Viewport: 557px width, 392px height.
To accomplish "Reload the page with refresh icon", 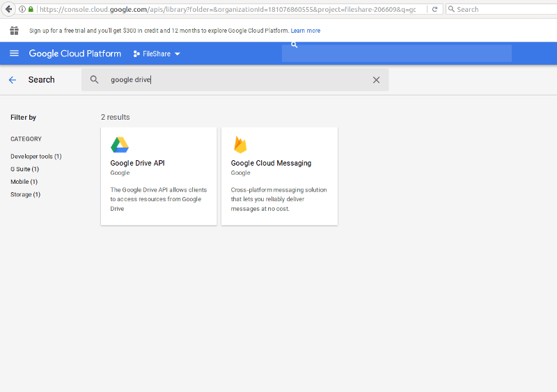I will [434, 9].
